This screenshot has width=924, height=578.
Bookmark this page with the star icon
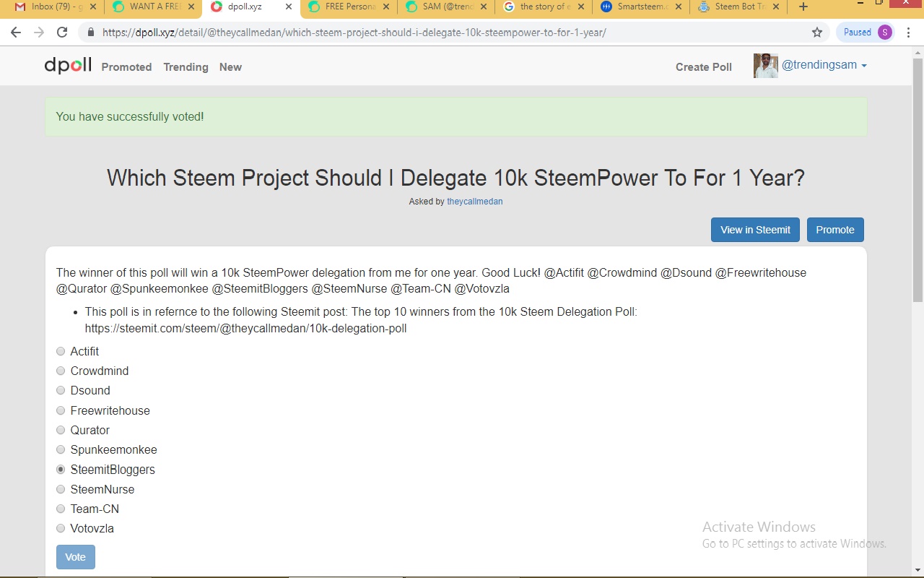point(817,33)
